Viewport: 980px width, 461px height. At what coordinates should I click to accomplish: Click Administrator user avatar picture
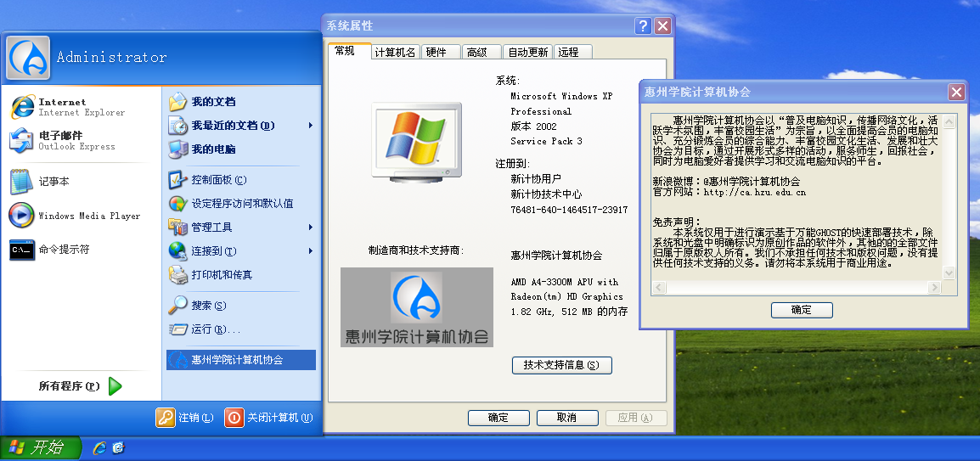click(28, 58)
